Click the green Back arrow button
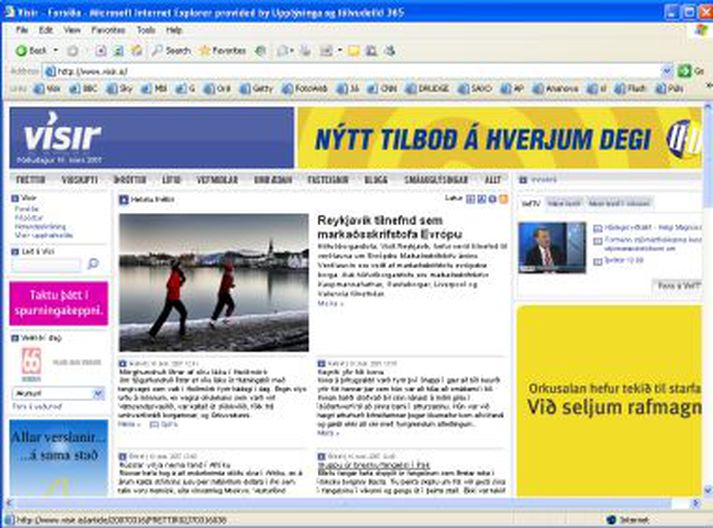 (21, 50)
